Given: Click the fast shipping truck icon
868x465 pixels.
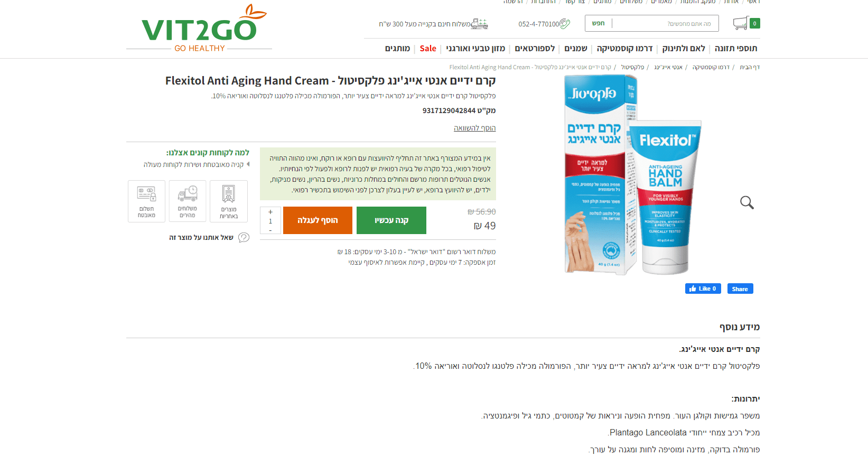Looking at the screenshot, I should [188, 193].
